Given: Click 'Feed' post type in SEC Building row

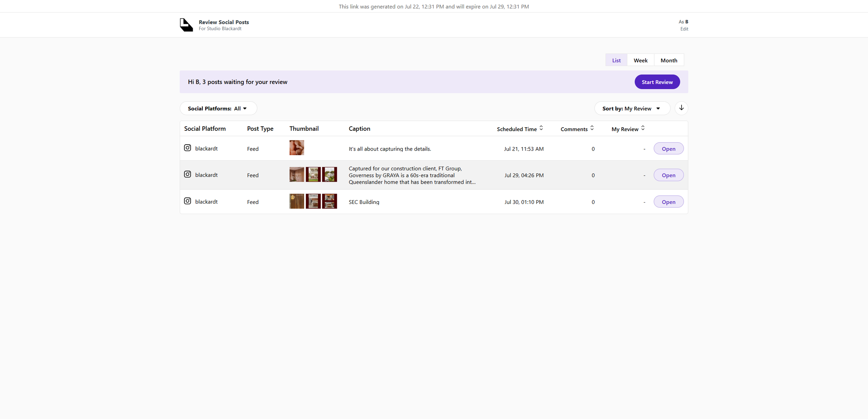Looking at the screenshot, I should click(253, 202).
